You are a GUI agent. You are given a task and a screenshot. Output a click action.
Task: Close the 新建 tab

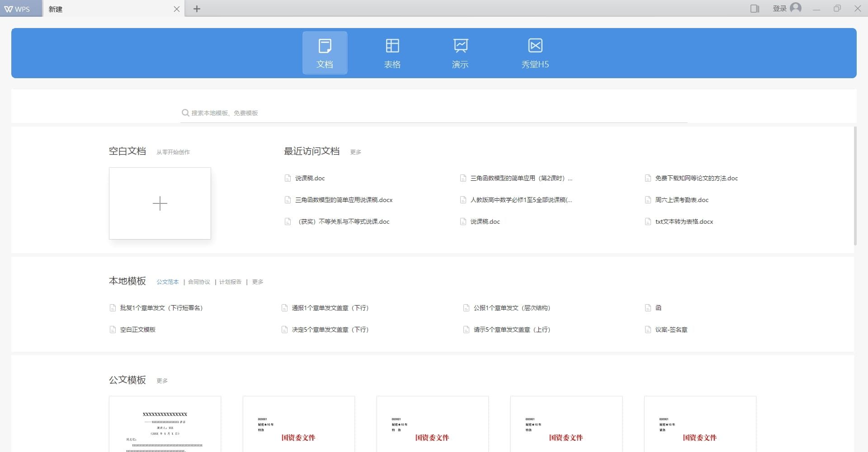(x=177, y=9)
